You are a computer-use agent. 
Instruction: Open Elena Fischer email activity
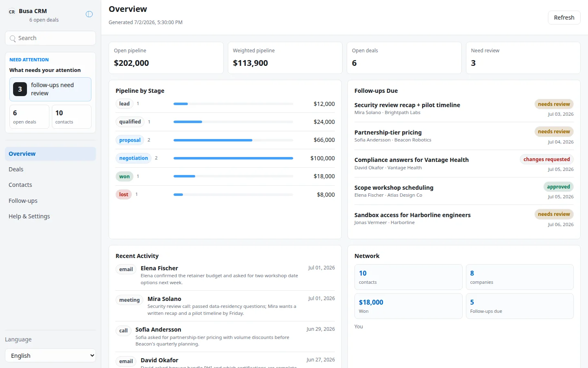point(225,275)
